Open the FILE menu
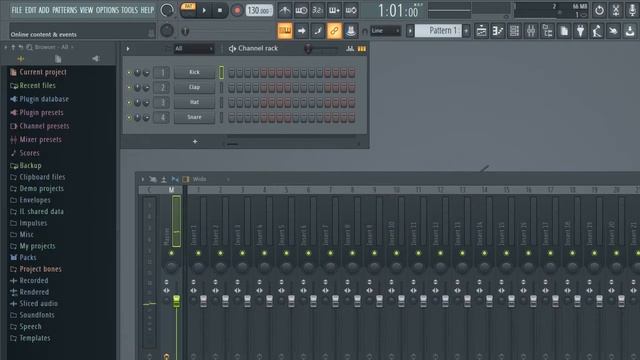 tap(17, 10)
